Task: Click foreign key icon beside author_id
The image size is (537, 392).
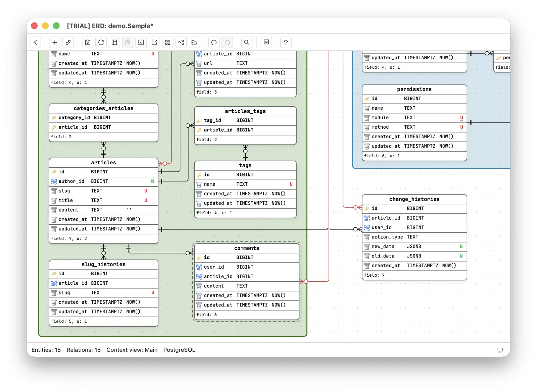Action: pos(54,181)
